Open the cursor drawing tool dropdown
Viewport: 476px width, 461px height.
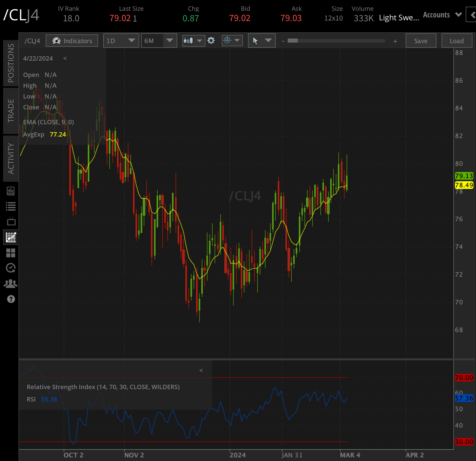tap(262, 41)
